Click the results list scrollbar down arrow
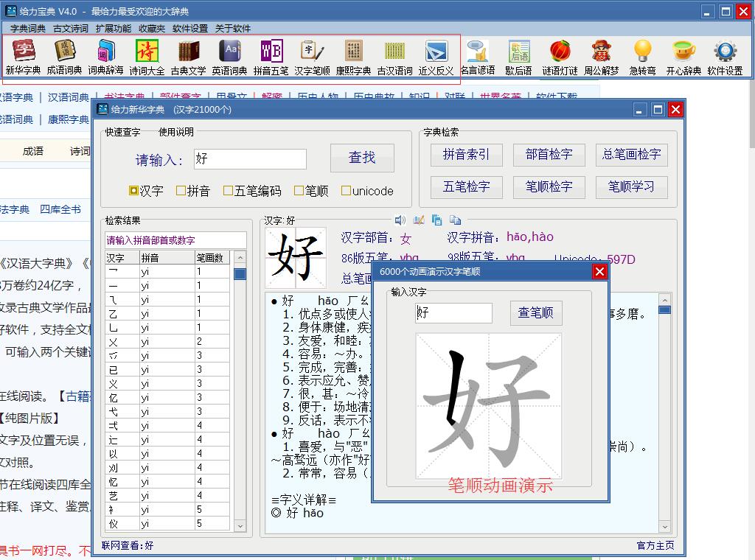This screenshot has height=560, width=755. tap(240, 526)
